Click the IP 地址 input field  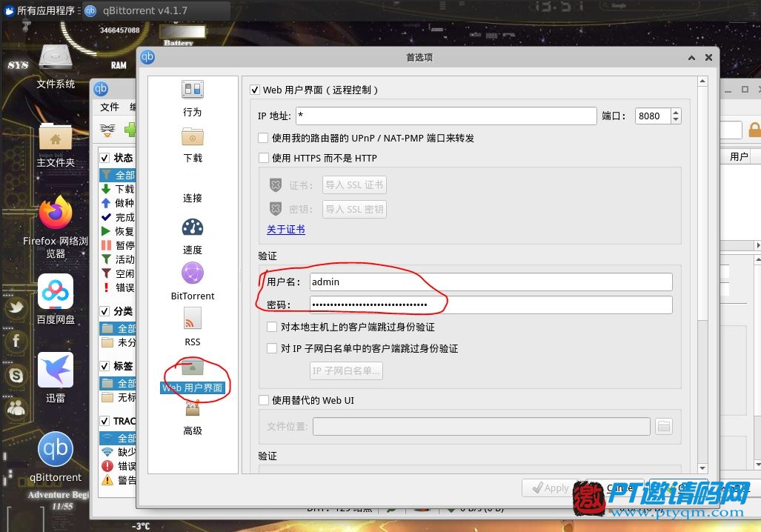pyautogui.click(x=446, y=116)
